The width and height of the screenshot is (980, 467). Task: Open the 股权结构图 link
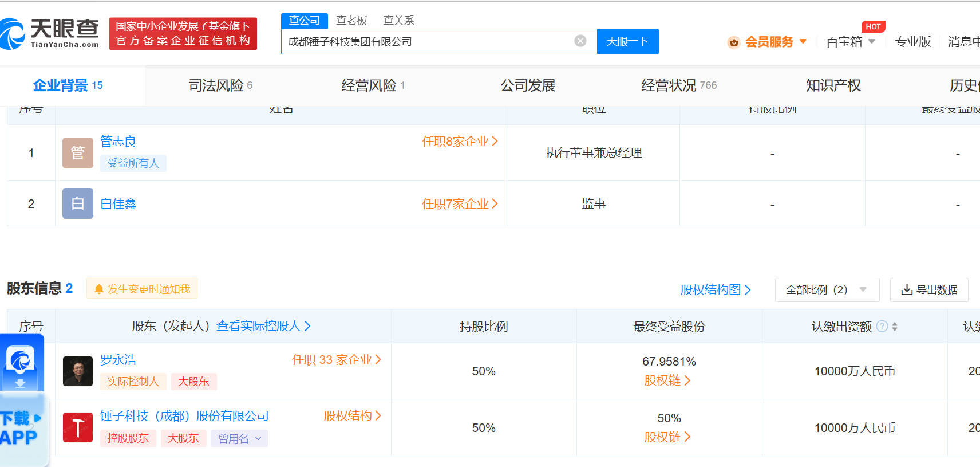click(x=716, y=290)
